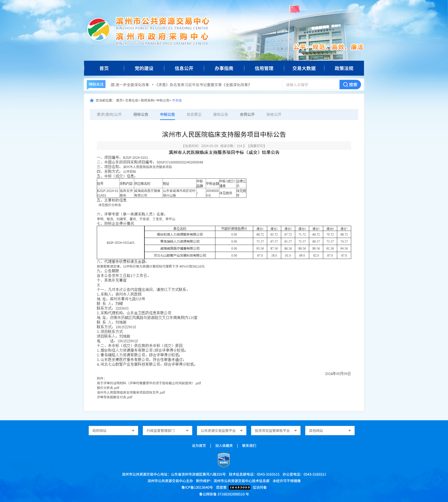Click the 鲁ICP备13013640号 record link
Viewport: 448px width, 502px height.
197,488
